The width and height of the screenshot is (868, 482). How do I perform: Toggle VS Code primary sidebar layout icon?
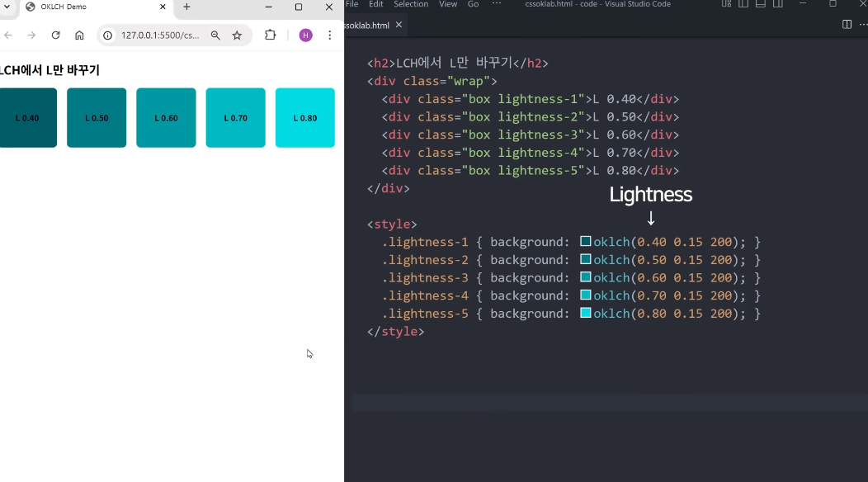point(743,4)
